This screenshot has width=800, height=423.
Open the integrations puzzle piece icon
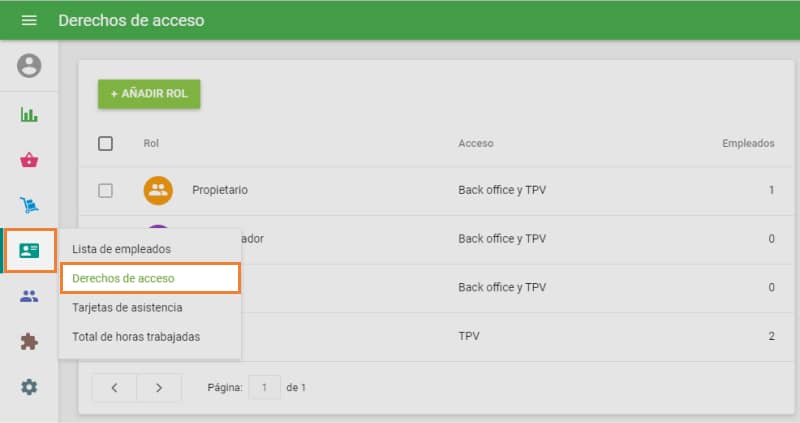(x=29, y=342)
